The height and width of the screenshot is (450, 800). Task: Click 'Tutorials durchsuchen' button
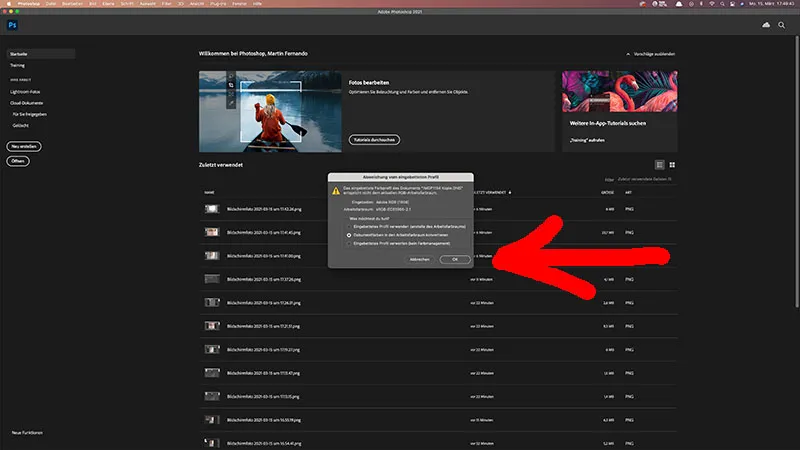(x=374, y=140)
